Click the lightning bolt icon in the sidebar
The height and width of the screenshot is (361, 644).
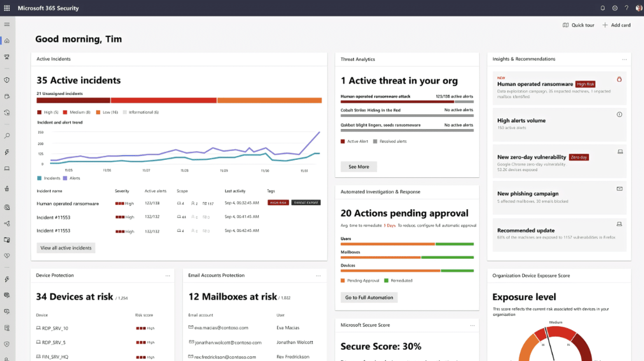coord(7,152)
